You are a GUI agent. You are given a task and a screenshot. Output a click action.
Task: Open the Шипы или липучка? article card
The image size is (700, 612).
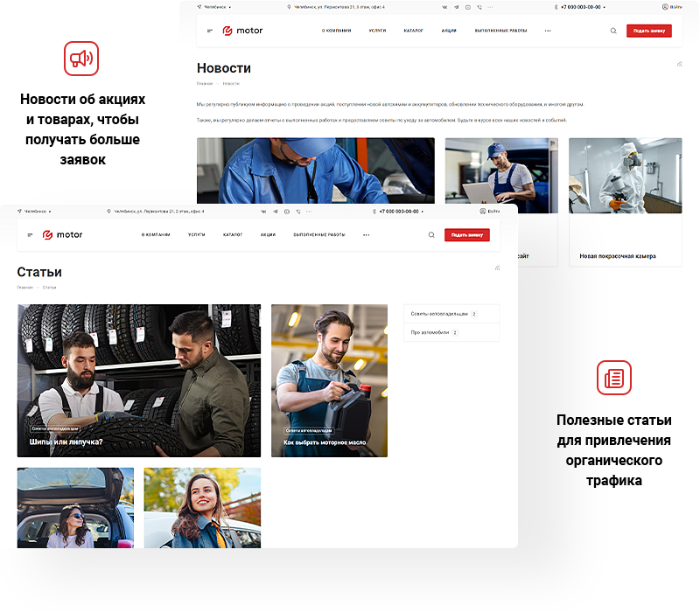[x=138, y=380]
